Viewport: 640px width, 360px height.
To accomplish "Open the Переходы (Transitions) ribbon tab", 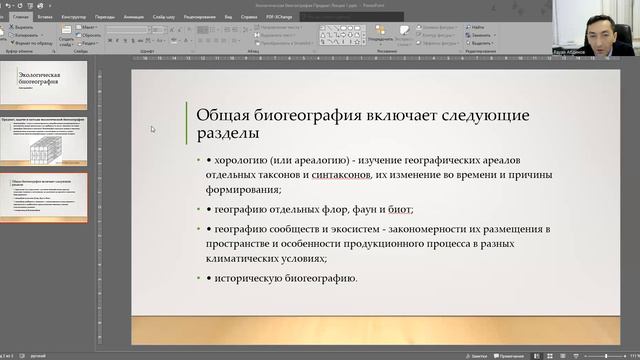I will tap(104, 17).
